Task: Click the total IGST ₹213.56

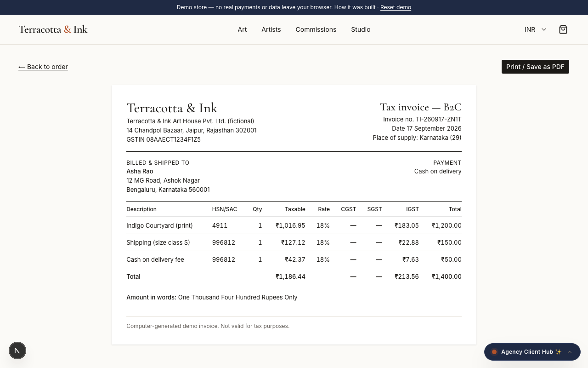Action: pos(407,276)
